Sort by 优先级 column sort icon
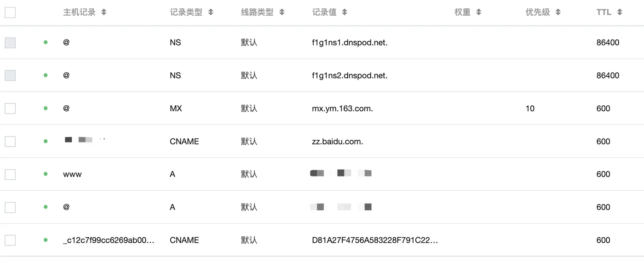The height and width of the screenshot is (262, 644). pyautogui.click(x=558, y=12)
